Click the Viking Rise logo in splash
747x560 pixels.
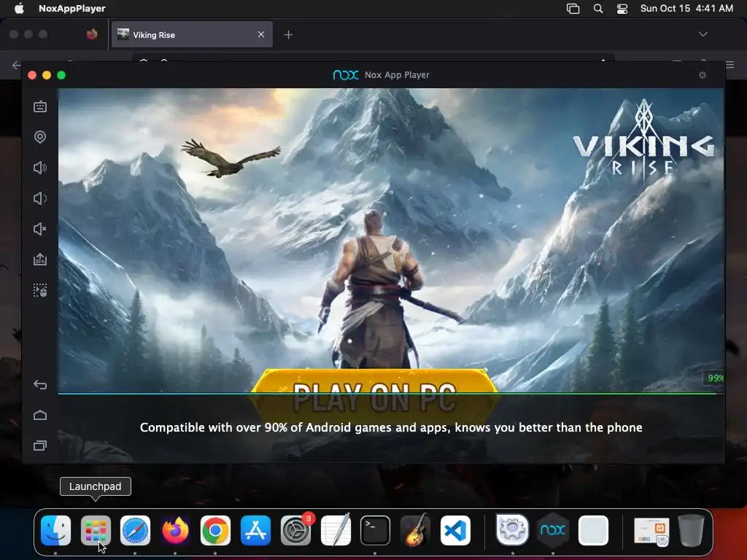click(x=643, y=141)
